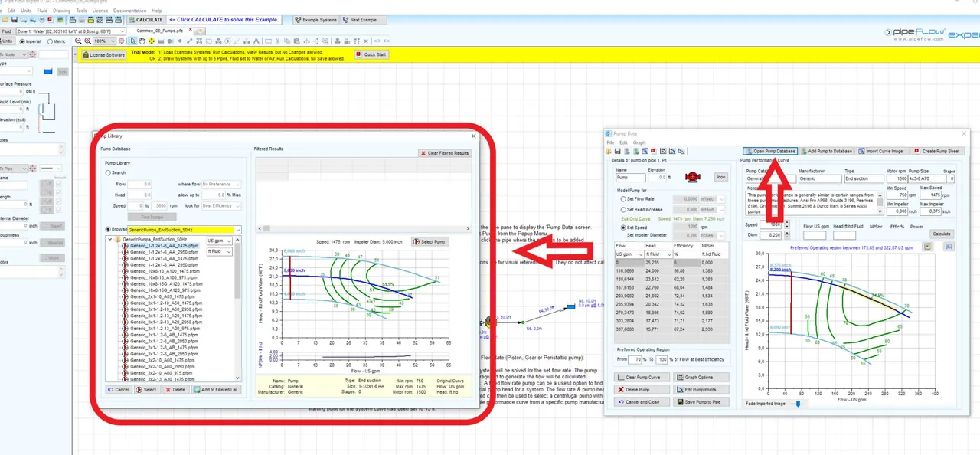Click Import Curve Image button

[x=881, y=151]
